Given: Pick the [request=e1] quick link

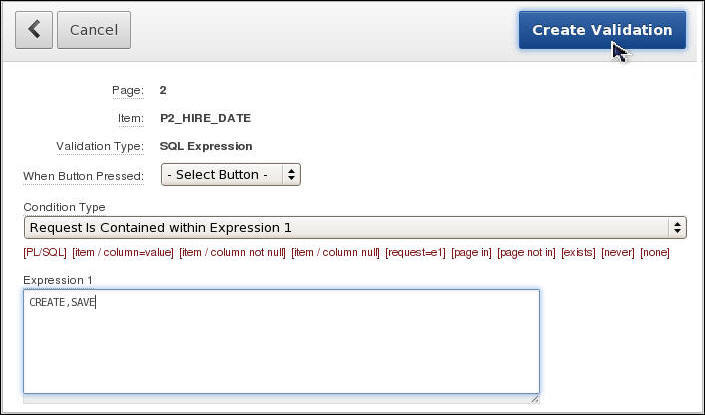Looking at the screenshot, I should click(x=419, y=253).
